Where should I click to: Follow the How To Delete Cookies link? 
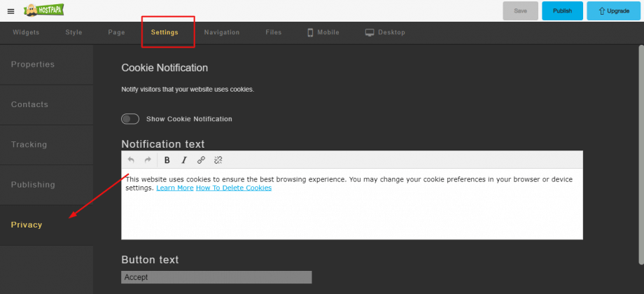point(234,188)
